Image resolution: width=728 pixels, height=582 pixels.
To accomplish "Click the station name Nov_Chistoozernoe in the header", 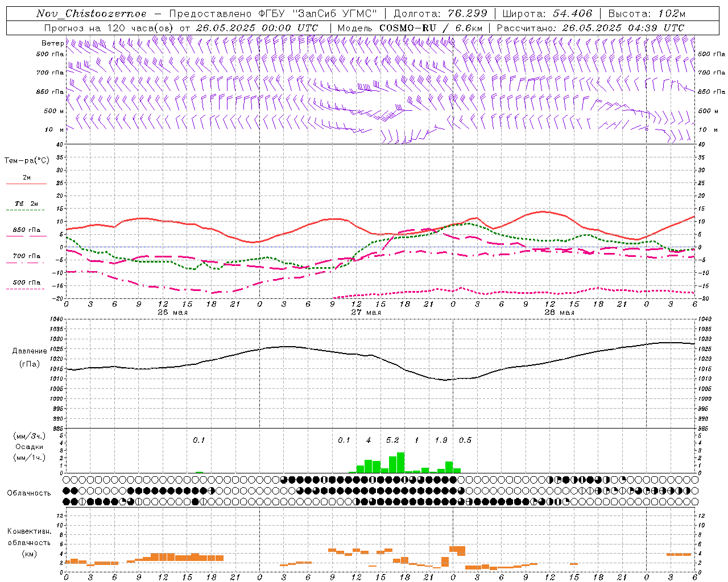I will point(91,14).
